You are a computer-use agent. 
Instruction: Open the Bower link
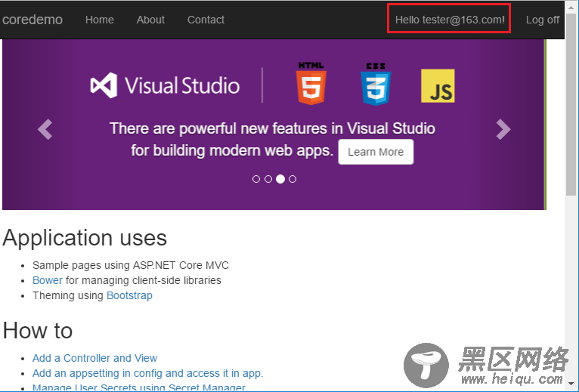coord(48,280)
